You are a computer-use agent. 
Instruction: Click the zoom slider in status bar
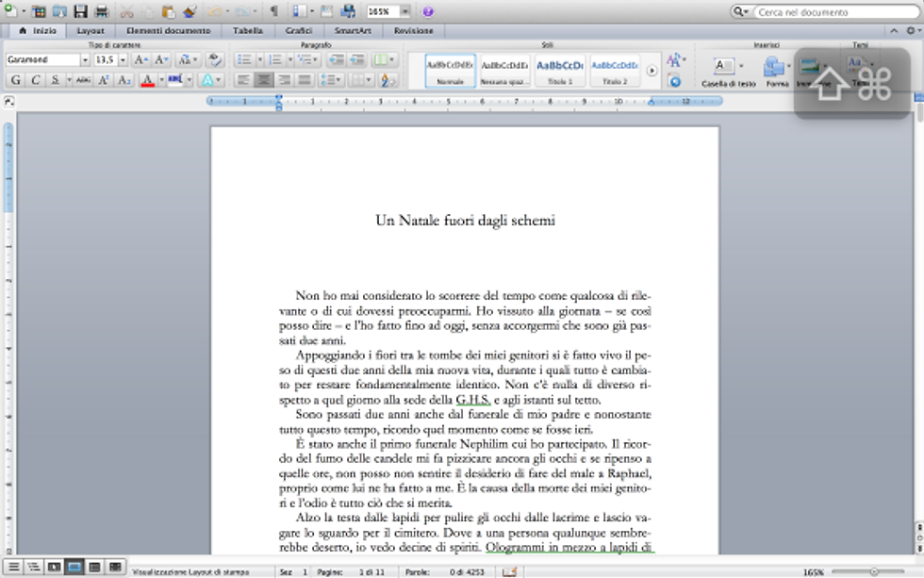[x=867, y=571]
